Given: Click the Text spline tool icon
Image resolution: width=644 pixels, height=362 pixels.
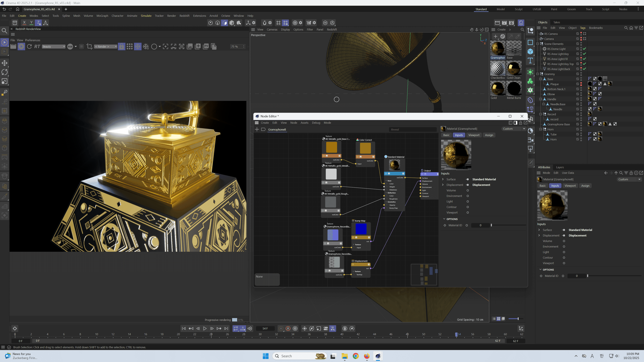Looking at the screenshot, I should (530, 61).
